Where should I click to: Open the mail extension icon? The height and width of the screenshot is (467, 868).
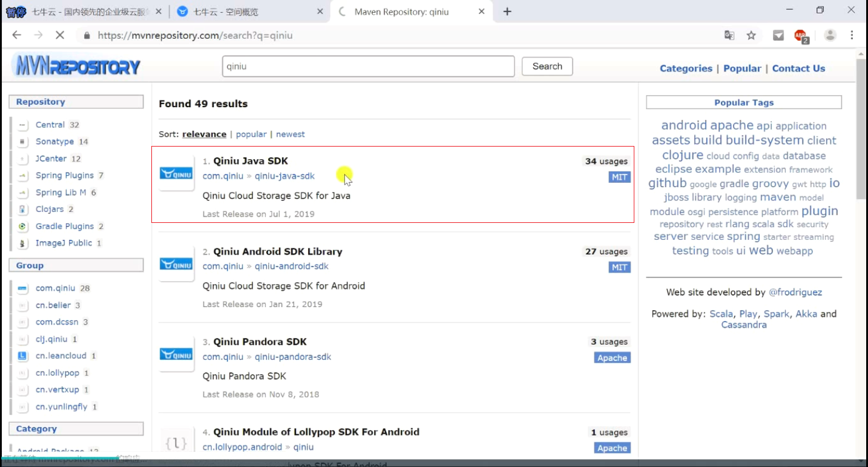pyautogui.click(x=778, y=35)
